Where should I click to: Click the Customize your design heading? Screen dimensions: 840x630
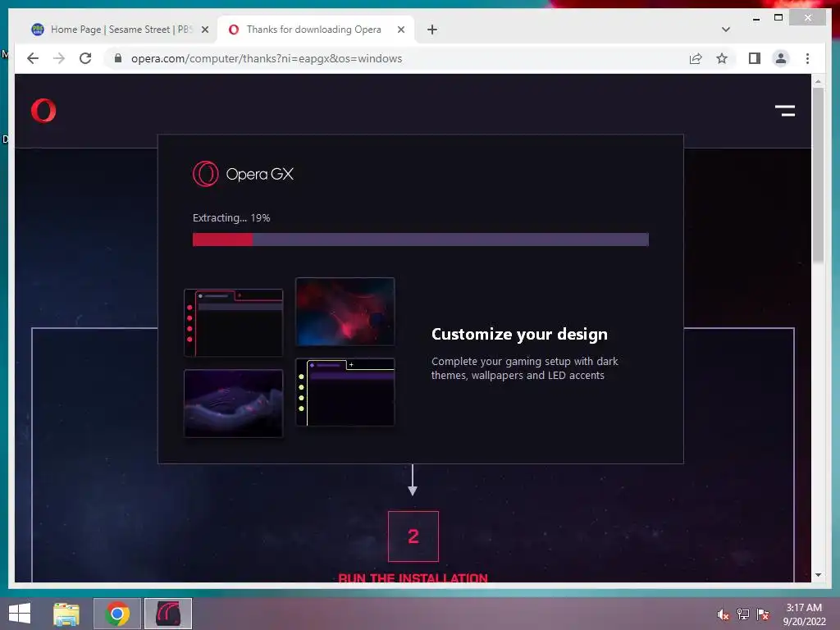click(x=519, y=335)
